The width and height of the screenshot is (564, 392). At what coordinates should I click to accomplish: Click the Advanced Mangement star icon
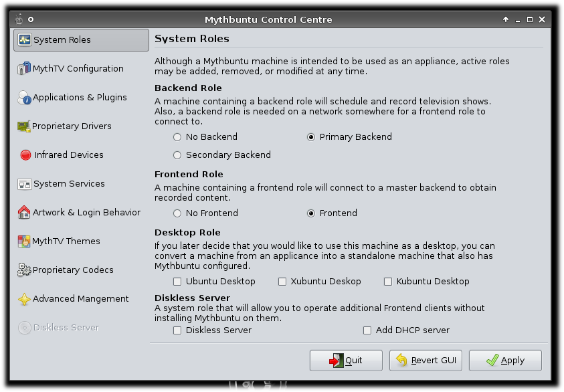[24, 299]
